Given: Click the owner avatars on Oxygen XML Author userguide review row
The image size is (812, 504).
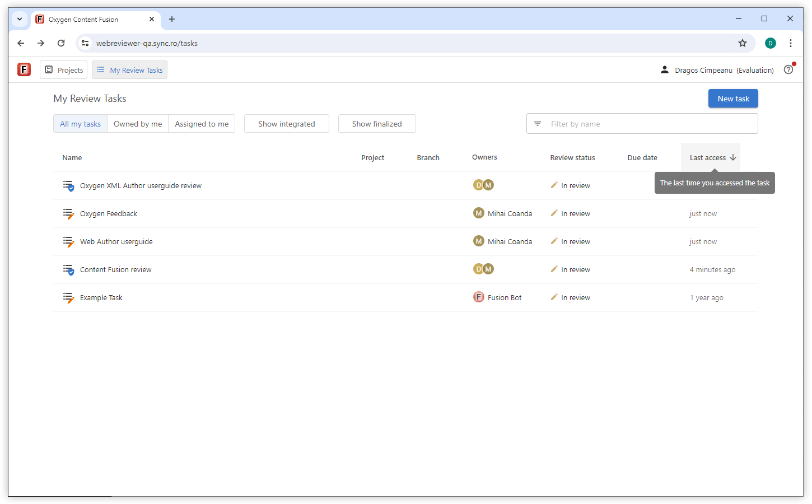Looking at the screenshot, I should (x=483, y=185).
